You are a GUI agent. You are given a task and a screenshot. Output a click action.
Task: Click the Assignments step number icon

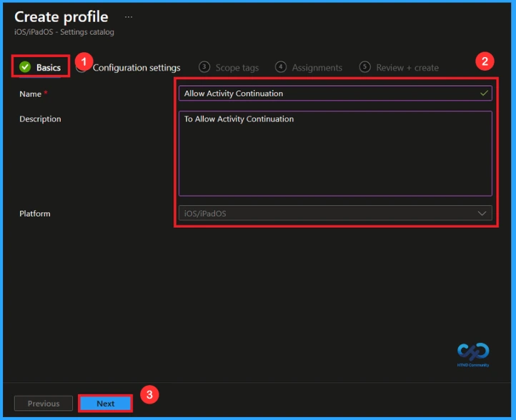point(281,66)
